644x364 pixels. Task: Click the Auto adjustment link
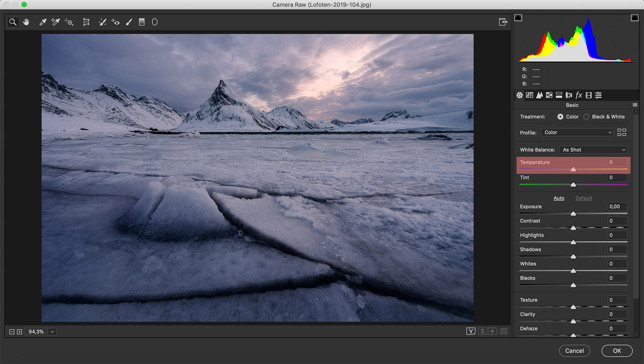pyautogui.click(x=559, y=198)
